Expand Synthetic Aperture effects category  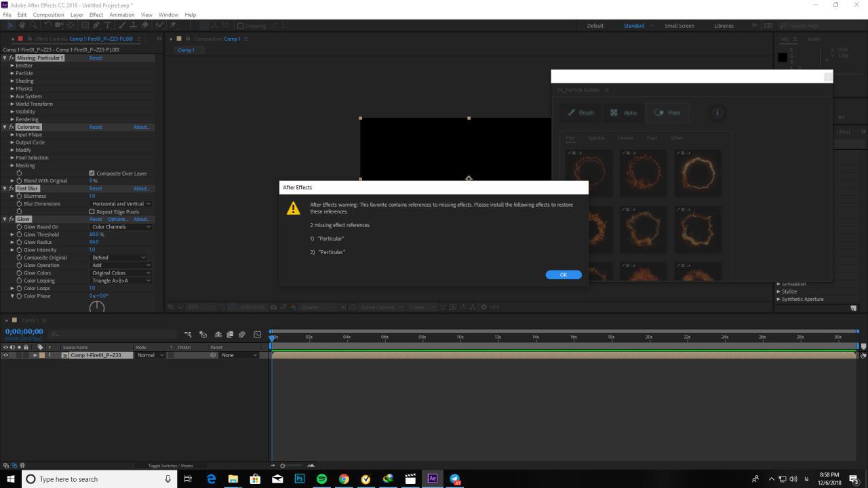(778, 299)
